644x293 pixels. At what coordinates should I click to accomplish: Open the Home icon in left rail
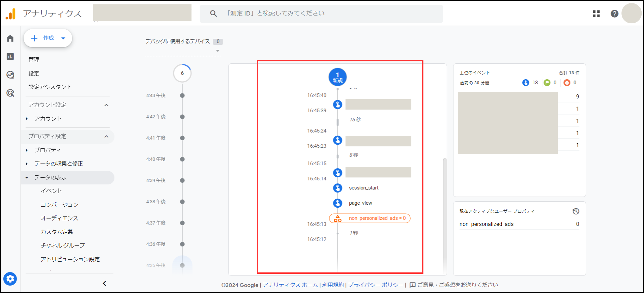[10, 38]
